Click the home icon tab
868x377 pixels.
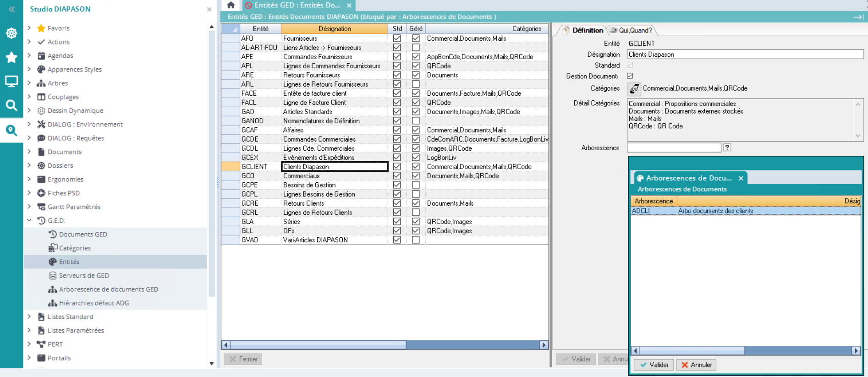[x=231, y=5]
